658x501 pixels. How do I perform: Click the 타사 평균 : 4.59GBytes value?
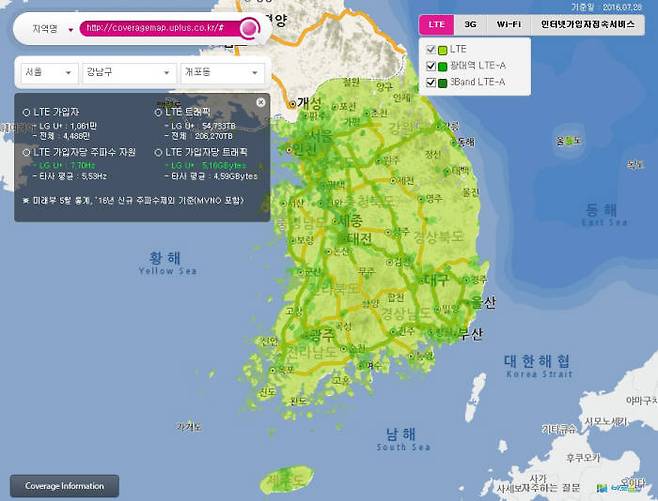[x=211, y=177]
